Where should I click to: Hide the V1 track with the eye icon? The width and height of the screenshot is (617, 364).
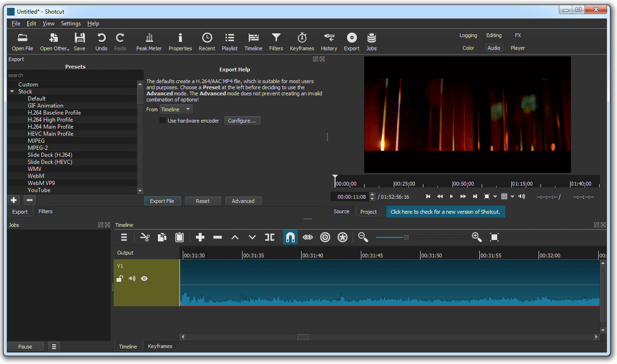click(x=144, y=279)
